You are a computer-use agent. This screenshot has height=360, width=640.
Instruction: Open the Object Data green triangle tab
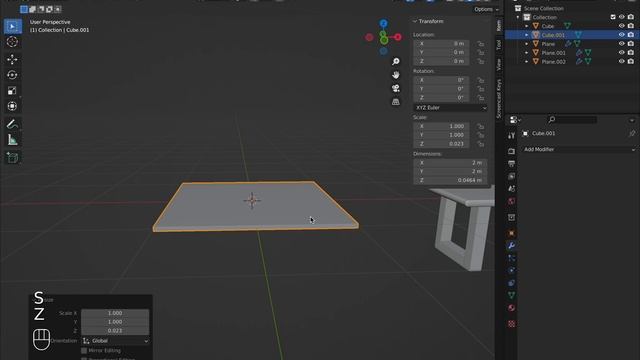tap(511, 295)
